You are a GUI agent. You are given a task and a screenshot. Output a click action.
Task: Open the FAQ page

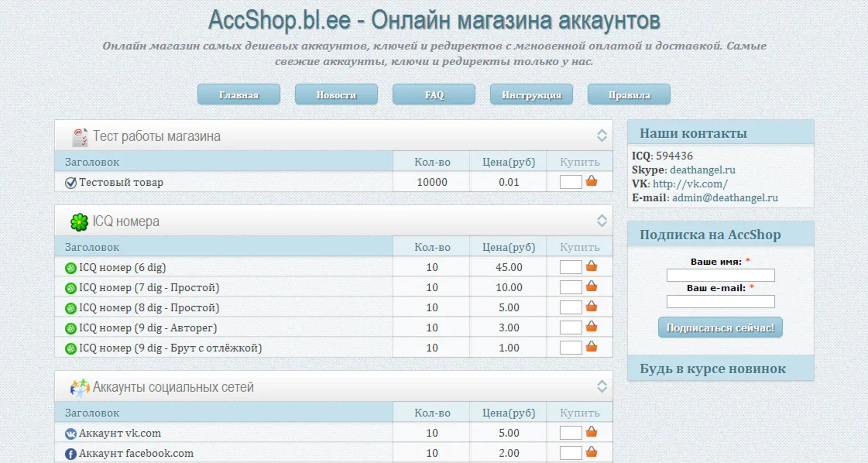point(434,94)
